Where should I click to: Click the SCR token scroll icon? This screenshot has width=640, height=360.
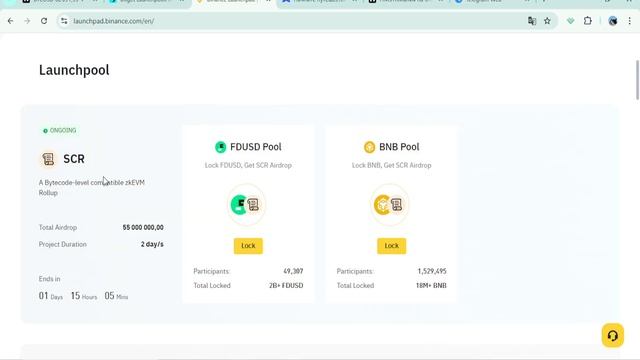pyautogui.click(x=48, y=159)
